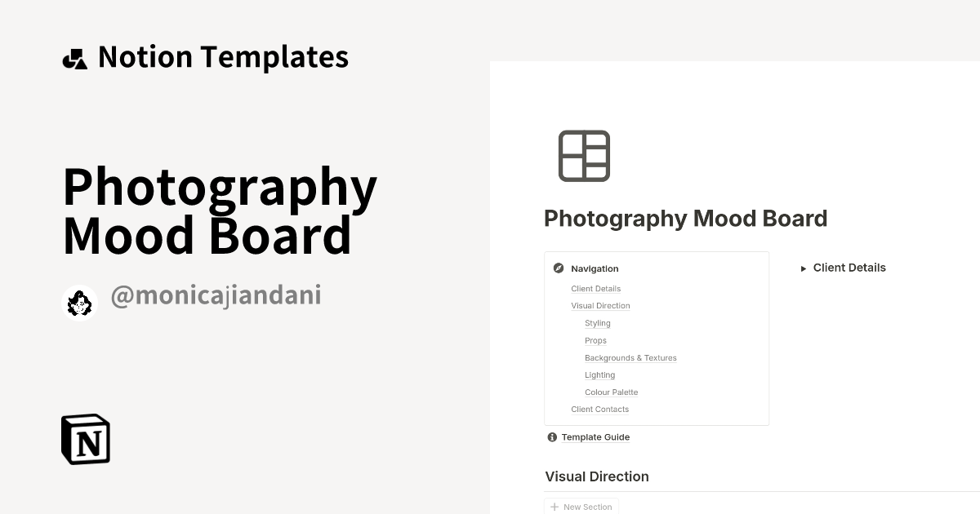The height and width of the screenshot is (514, 980).
Task: Click the @monicajiandani creator link
Action: 215,295
